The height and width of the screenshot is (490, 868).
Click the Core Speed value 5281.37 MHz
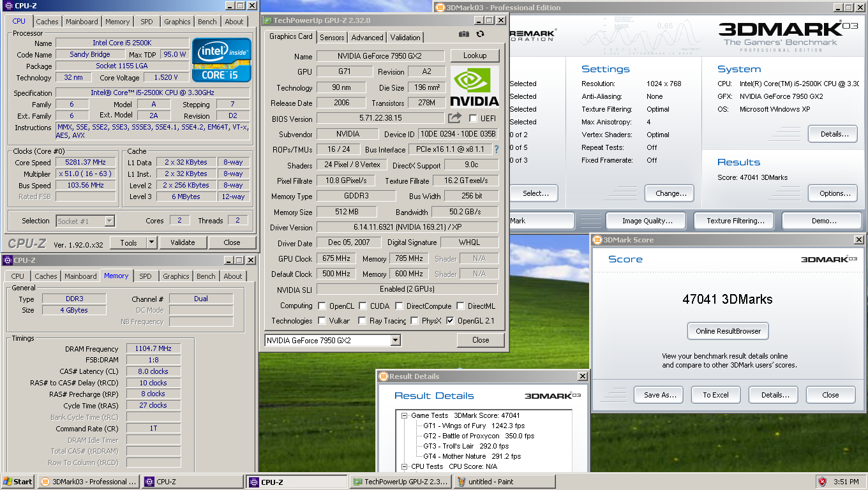[x=86, y=162]
